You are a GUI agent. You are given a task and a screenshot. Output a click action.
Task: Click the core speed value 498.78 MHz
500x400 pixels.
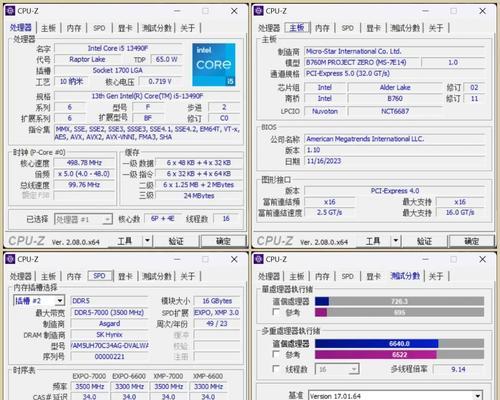pos(84,163)
